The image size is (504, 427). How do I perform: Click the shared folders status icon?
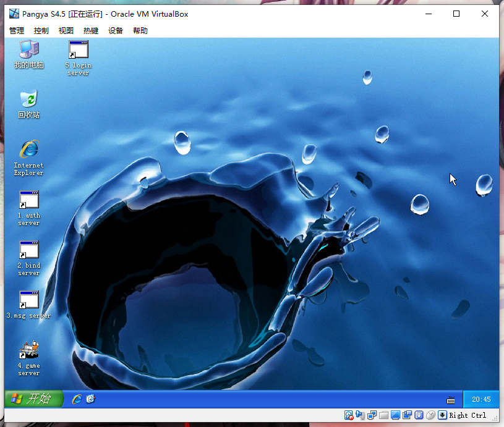pyautogui.click(x=383, y=415)
